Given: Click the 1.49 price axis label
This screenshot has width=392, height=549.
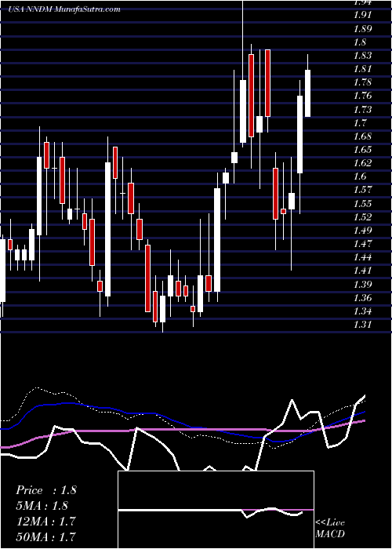Looking at the screenshot, I should click(361, 231).
